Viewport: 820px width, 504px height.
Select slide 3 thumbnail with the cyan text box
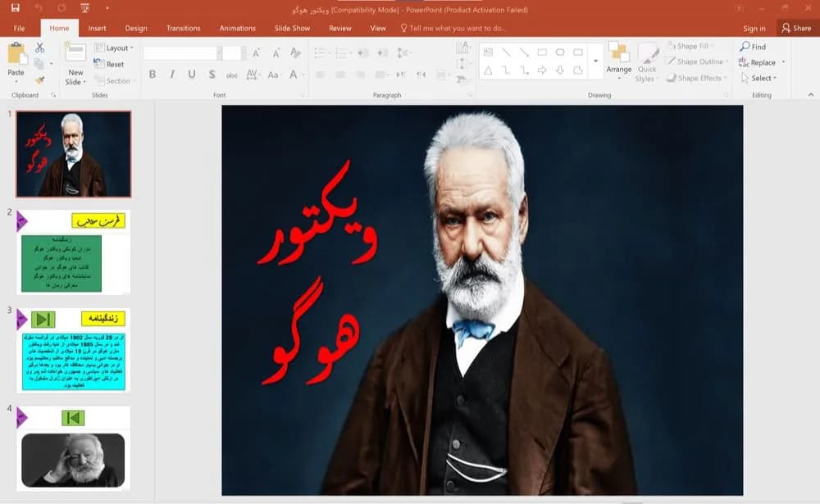click(x=74, y=350)
